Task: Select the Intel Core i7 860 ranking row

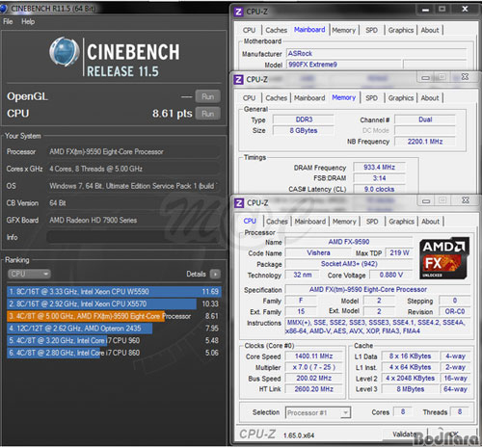Action: (114, 353)
